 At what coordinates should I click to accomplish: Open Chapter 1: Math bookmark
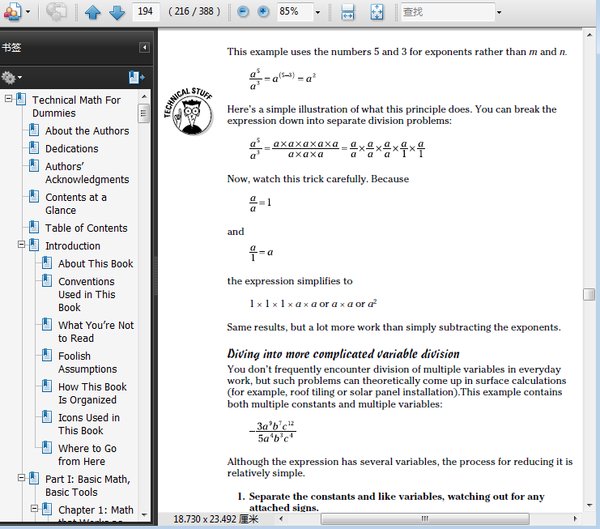click(x=96, y=510)
